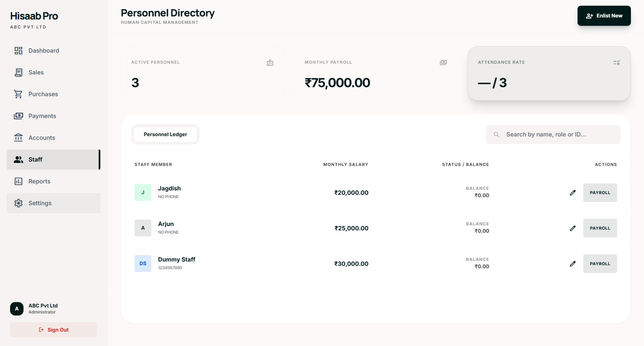Click the checklist icon on Attendance Rate card

click(616, 63)
